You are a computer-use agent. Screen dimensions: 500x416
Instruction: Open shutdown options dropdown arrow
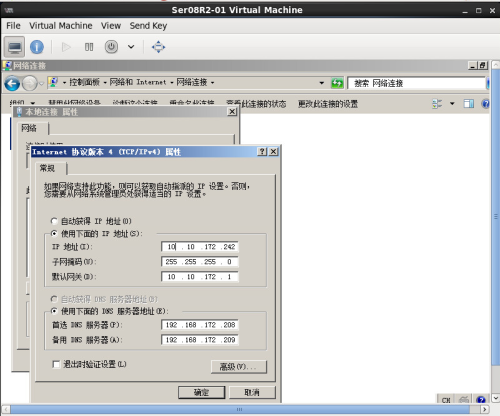point(131,47)
